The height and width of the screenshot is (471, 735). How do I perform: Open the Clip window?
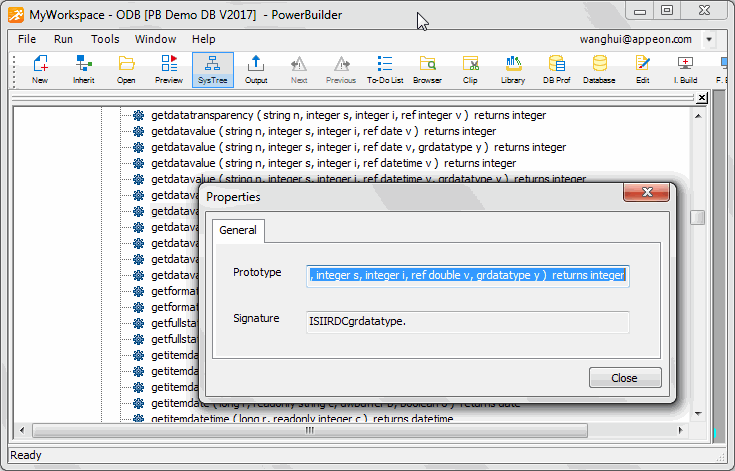click(470, 69)
